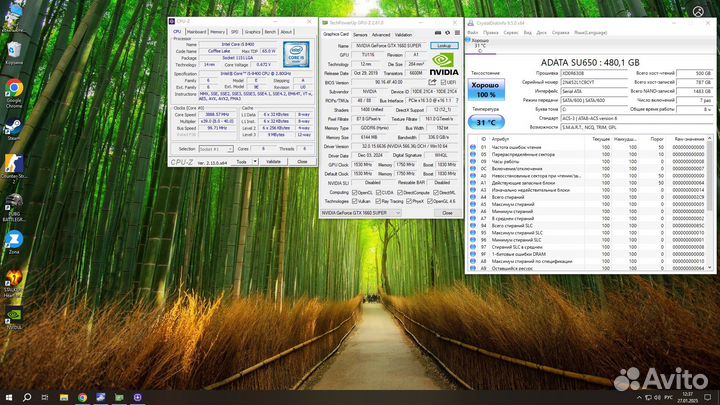The image size is (720, 405).
Task: Open the notification center icon
Action: point(708,397)
